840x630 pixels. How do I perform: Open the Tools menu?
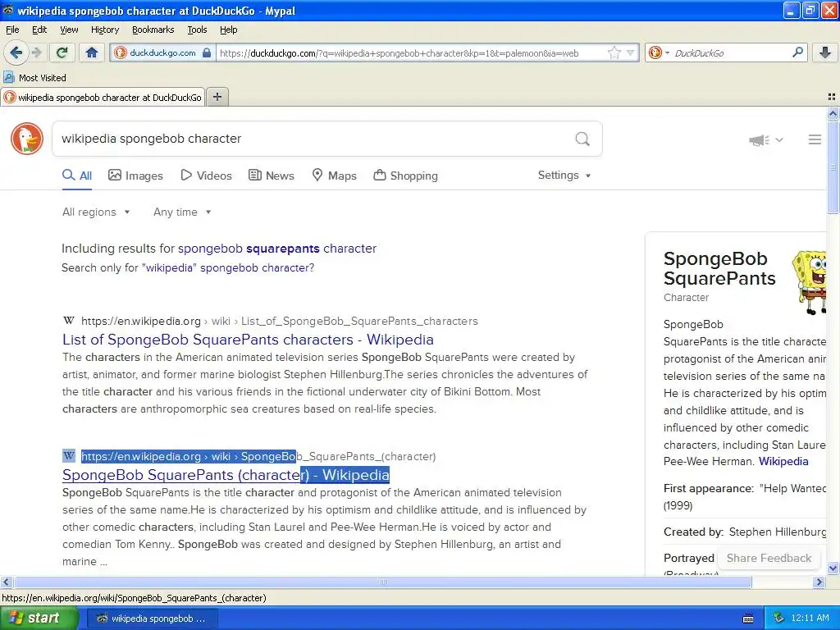[x=197, y=30]
